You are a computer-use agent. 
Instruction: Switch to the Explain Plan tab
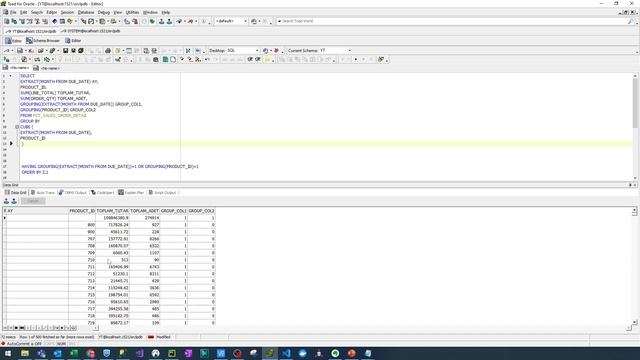(x=131, y=193)
